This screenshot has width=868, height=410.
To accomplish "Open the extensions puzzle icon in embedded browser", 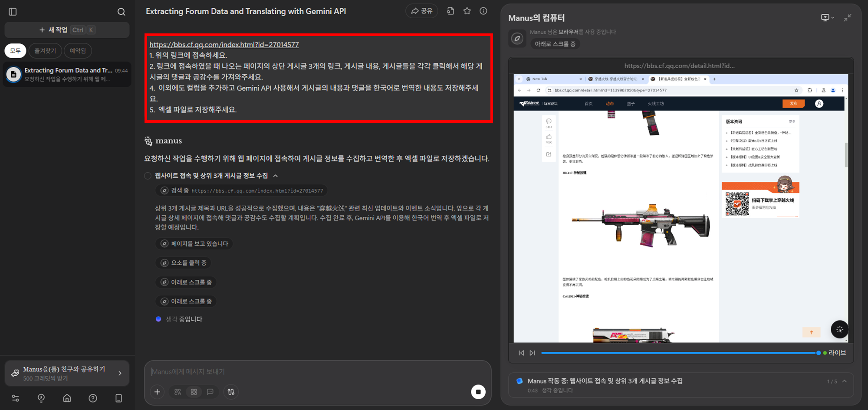I will 809,90.
